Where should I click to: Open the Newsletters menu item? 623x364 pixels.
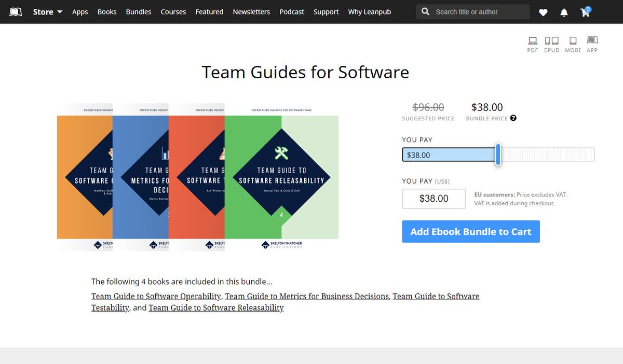click(251, 11)
